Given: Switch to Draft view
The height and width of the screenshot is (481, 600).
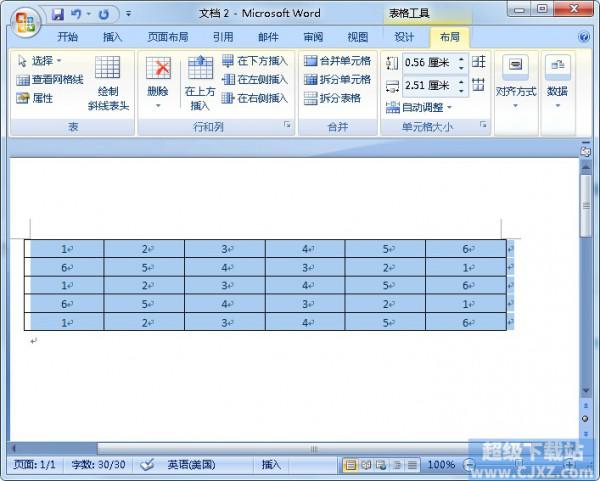Looking at the screenshot, I should (x=412, y=465).
